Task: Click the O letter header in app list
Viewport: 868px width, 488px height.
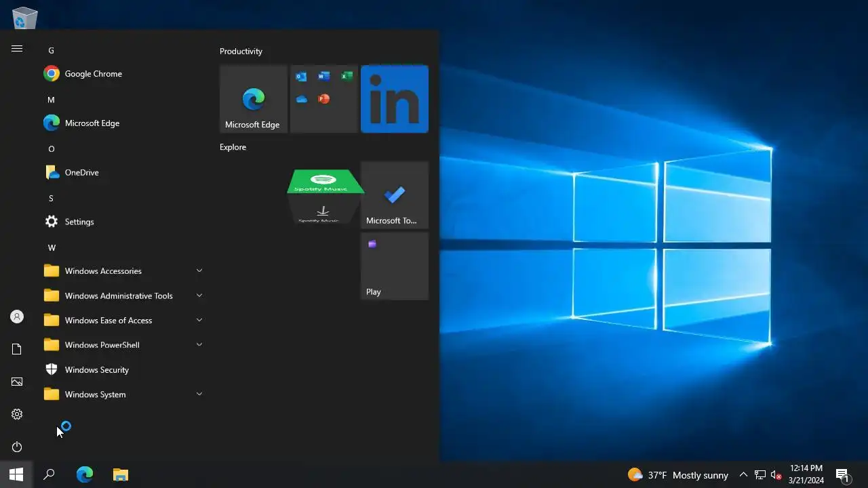Action: point(51,148)
